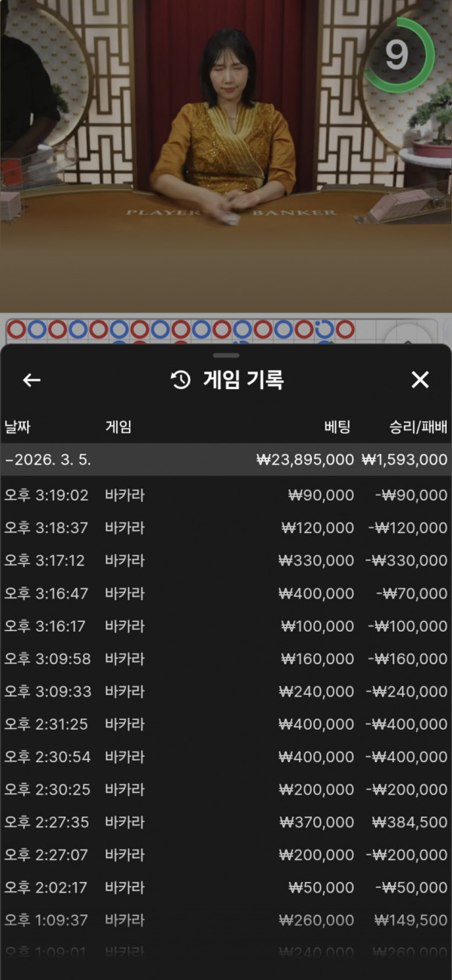Viewport: 452px width, 980px height.
Task: Open the 오후 1:09:37 record showing ₩149,500
Action: click(x=226, y=920)
